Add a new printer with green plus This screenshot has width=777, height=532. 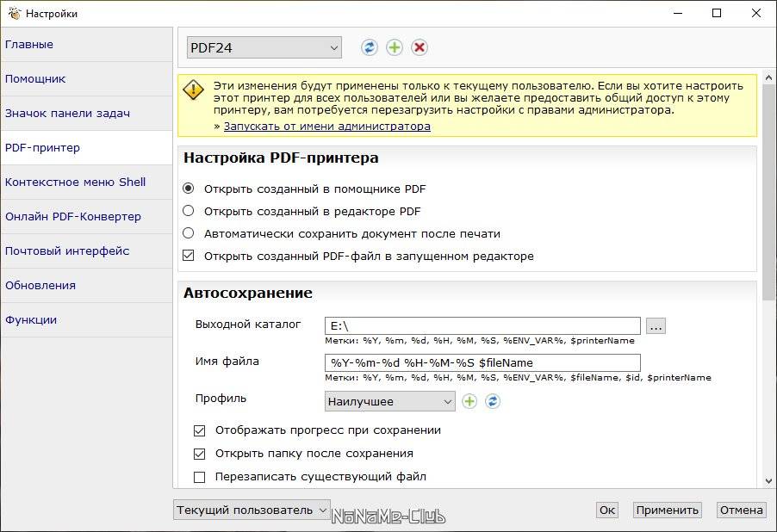click(x=395, y=47)
